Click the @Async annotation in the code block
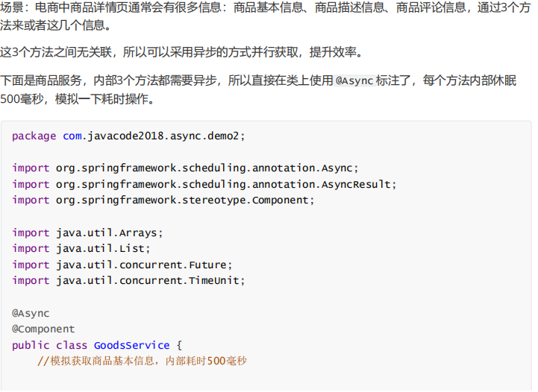 31,313
